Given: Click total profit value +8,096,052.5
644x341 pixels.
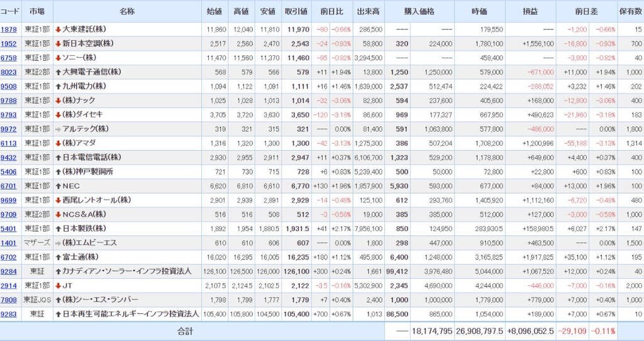Looking at the screenshot, I should click(x=531, y=331).
